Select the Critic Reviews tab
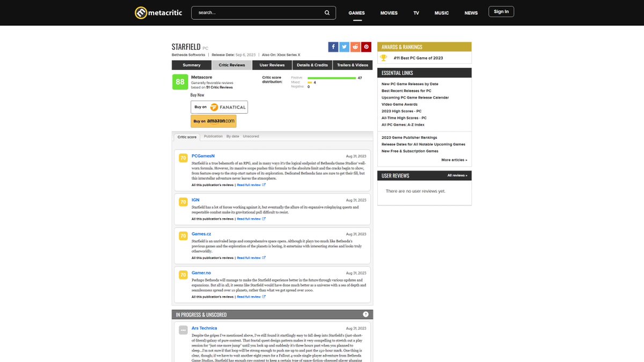 tap(232, 65)
